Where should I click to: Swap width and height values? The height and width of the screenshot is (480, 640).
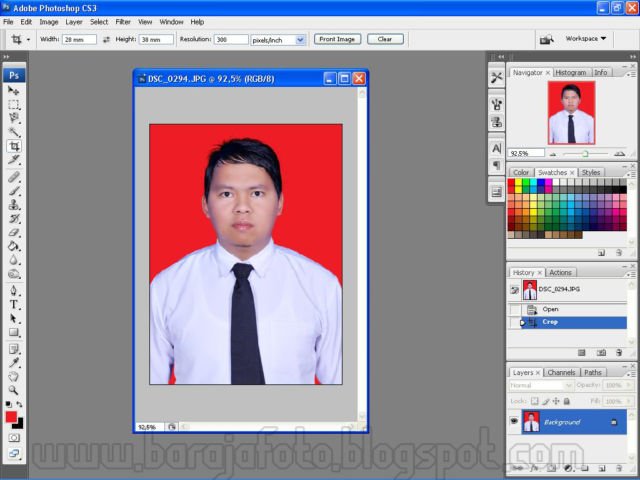click(x=106, y=39)
